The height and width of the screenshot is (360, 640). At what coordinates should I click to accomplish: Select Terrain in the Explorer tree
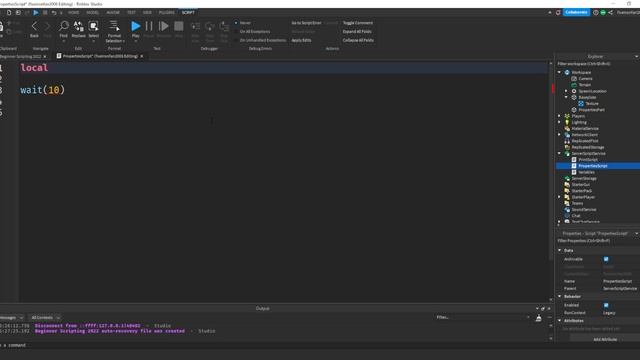pos(584,84)
